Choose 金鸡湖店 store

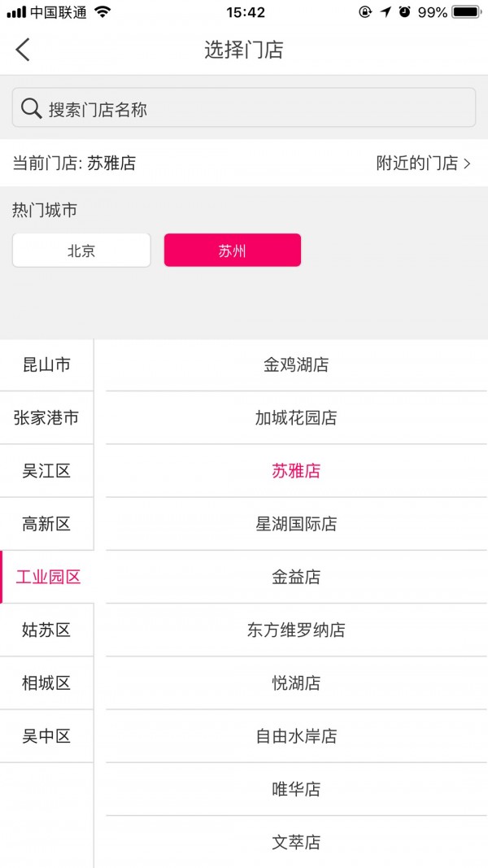click(296, 364)
